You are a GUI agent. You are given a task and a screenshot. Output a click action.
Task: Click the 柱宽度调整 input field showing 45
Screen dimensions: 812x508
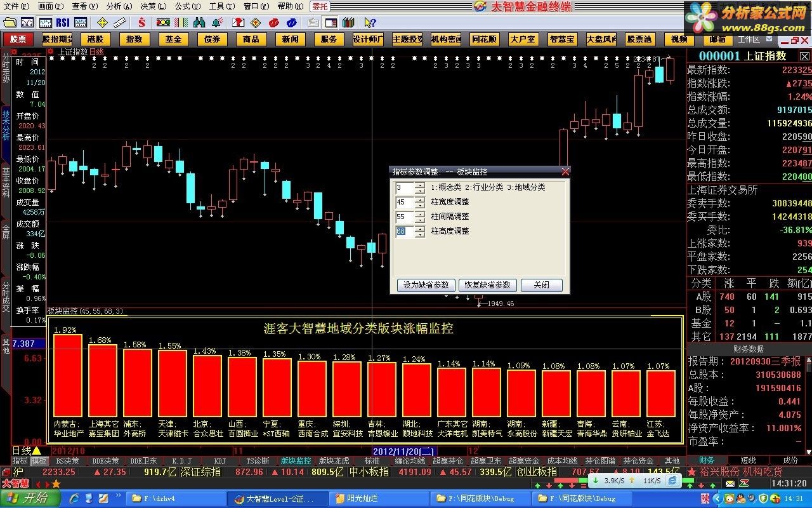click(x=404, y=202)
